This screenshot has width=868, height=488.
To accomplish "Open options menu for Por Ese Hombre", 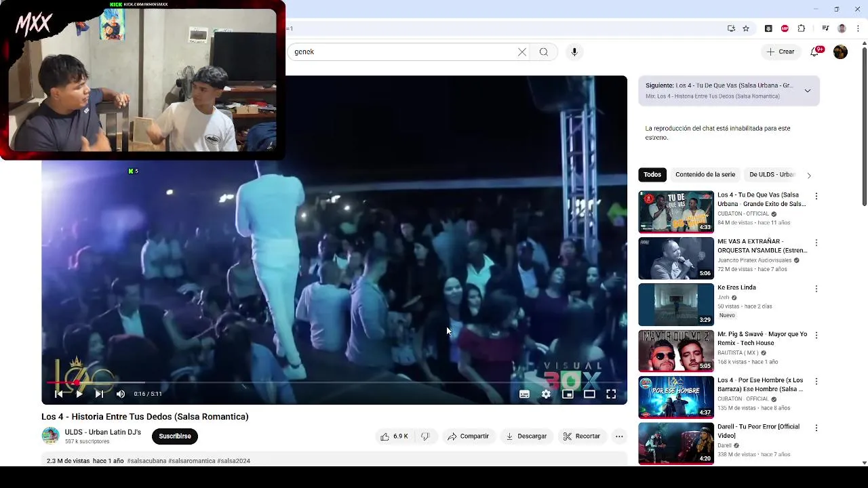I will (x=816, y=382).
